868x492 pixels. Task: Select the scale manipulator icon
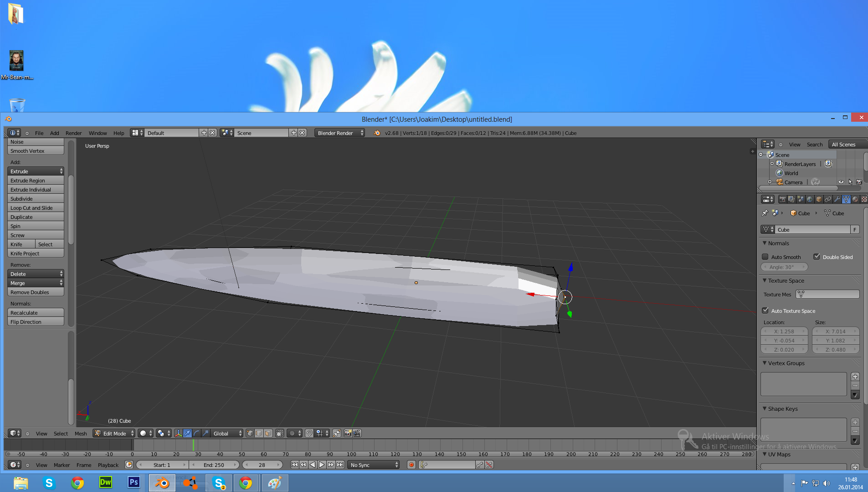coord(205,433)
